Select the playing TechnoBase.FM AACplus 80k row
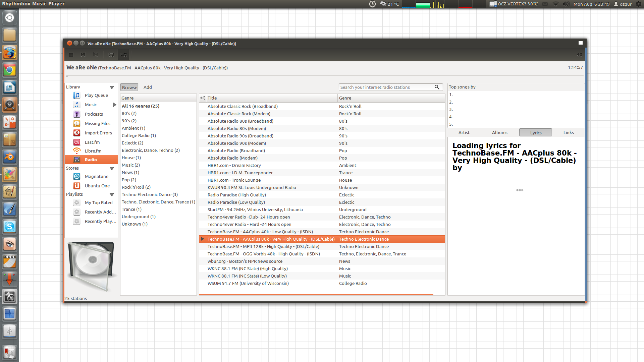 322,239
